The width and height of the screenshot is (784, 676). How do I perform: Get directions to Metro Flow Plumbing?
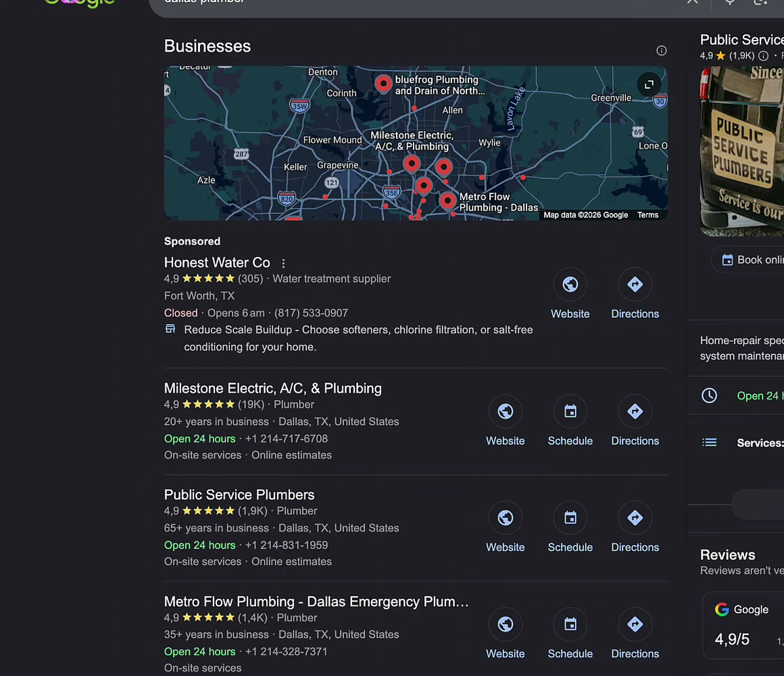(635, 624)
